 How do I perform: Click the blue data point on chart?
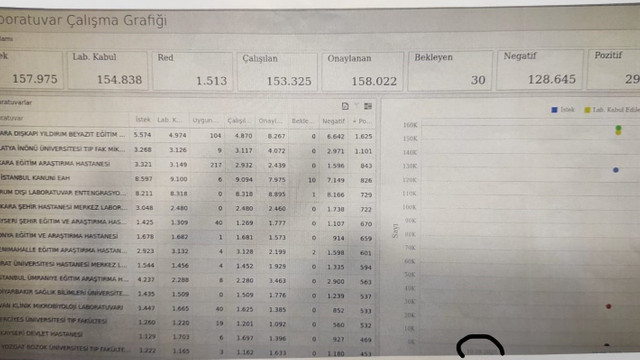[616, 170]
